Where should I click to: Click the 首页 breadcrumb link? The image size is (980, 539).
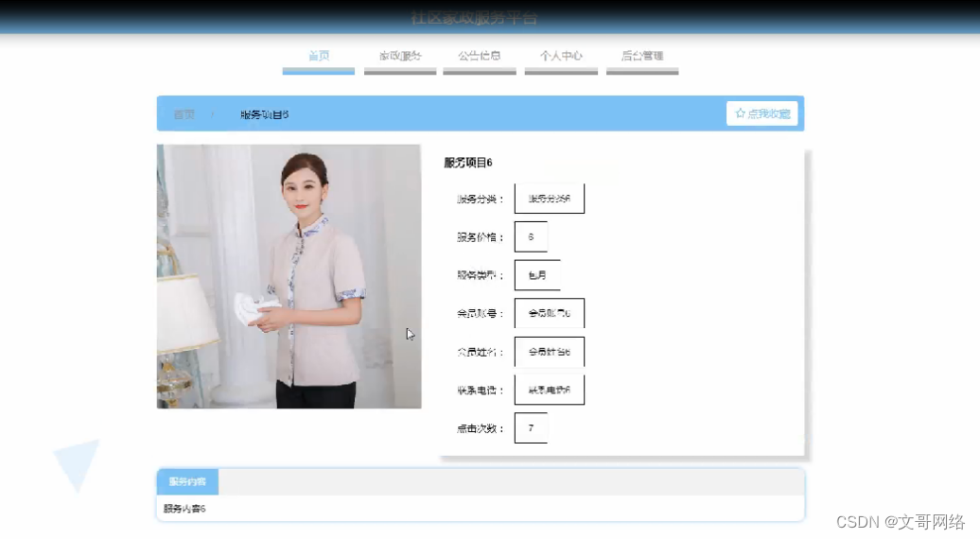pyautogui.click(x=184, y=114)
